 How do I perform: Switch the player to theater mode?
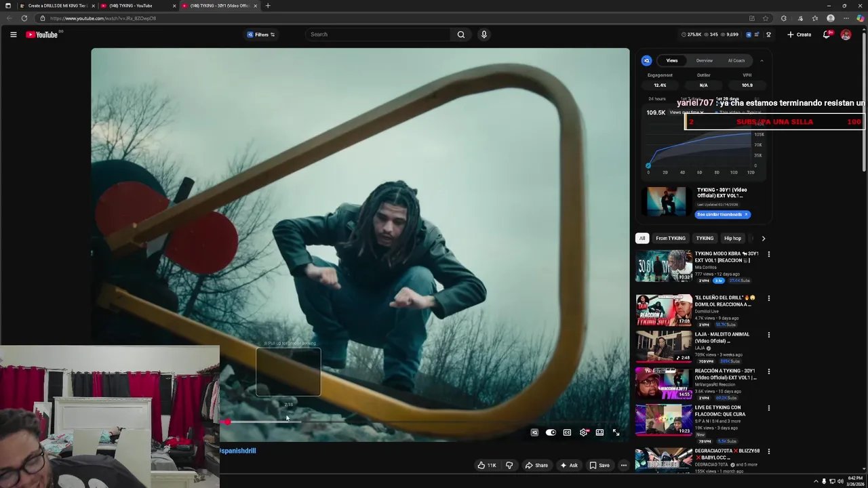point(599,432)
